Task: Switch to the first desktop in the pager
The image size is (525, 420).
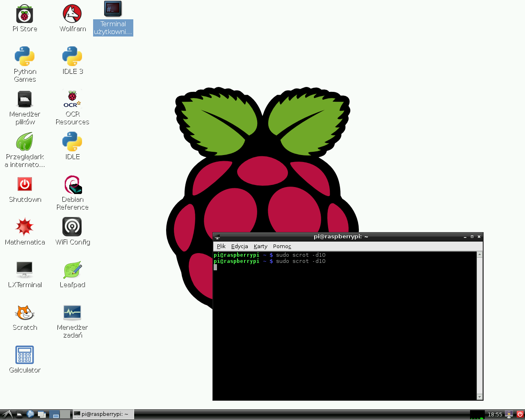Action: click(55, 414)
